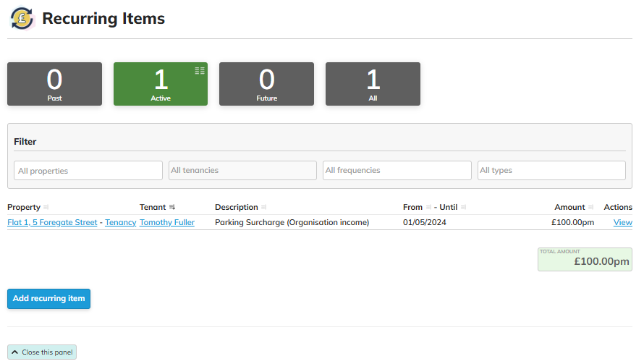This screenshot has width=644, height=364.
Task: Sort by Amount column icon
Action: point(591,208)
